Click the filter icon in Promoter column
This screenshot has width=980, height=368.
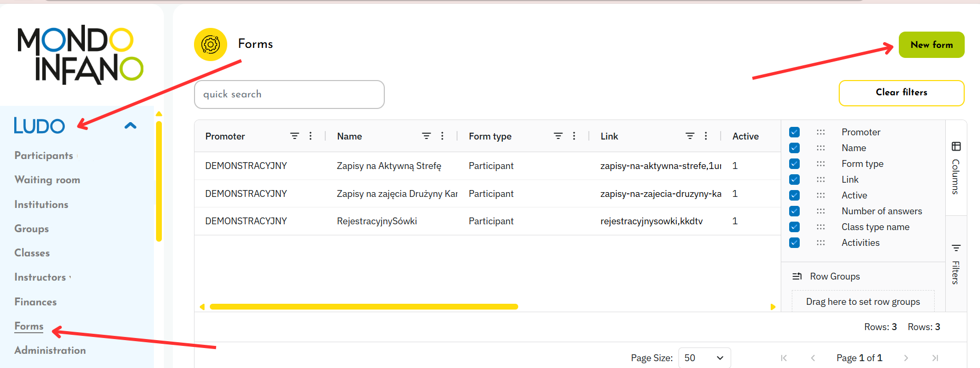[295, 136]
